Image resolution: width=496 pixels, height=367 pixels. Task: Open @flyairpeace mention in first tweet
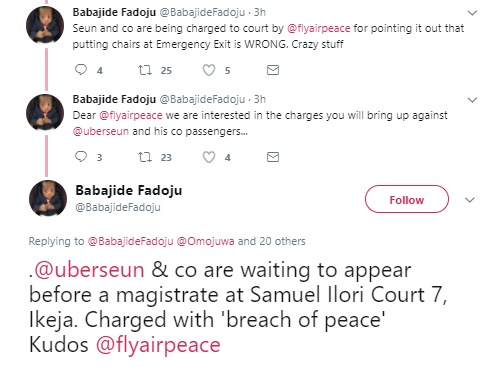pyautogui.click(x=318, y=28)
